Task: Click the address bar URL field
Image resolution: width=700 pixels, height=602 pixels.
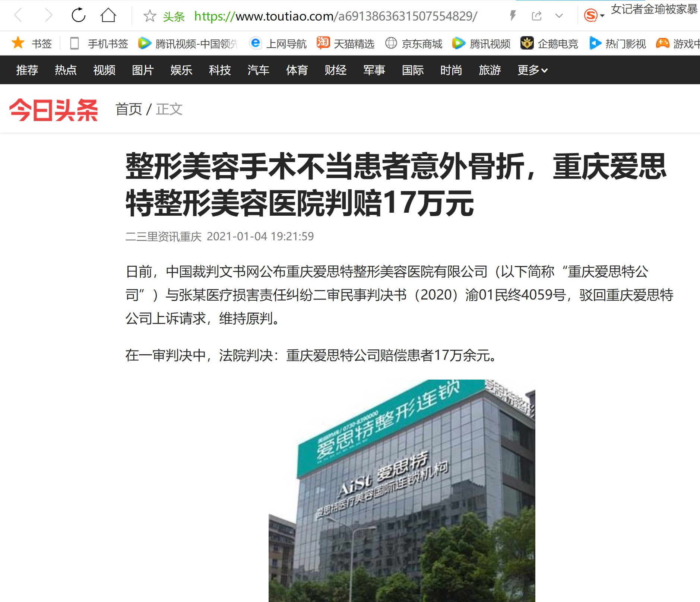Action: [x=336, y=16]
